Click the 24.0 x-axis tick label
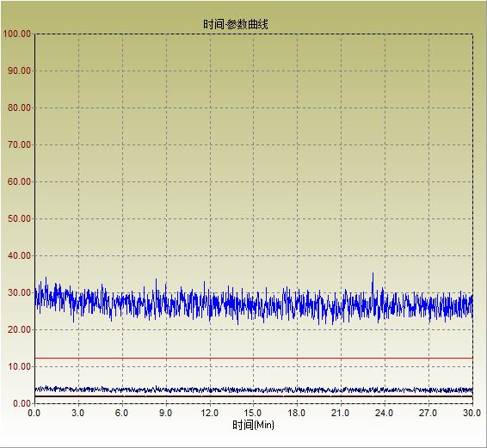Screen dimensions: 487x448 pos(385,413)
